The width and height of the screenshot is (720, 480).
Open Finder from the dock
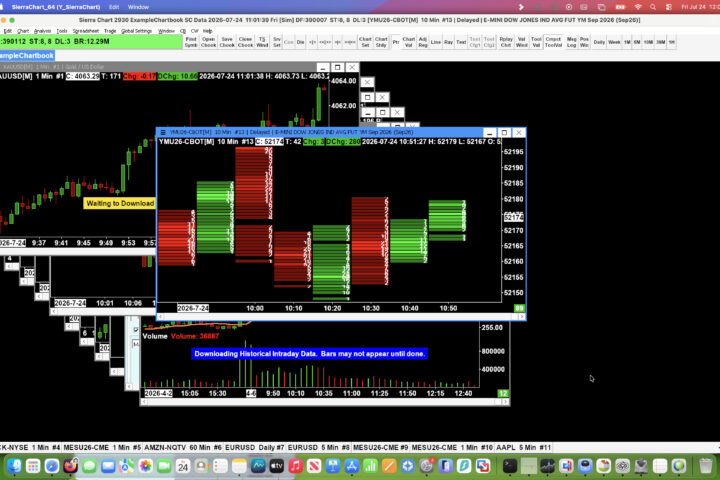(14, 466)
